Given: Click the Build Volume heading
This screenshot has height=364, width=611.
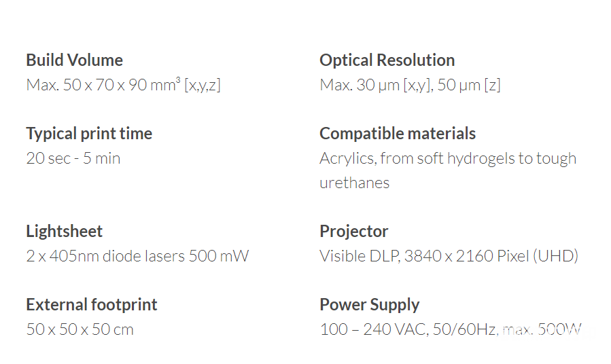Looking at the screenshot, I should (75, 60).
